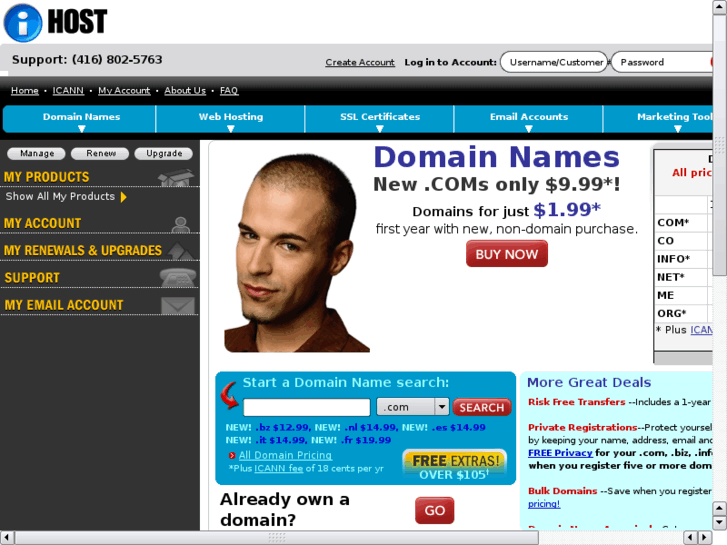Click the COM* row in pricing table

[x=683, y=223]
